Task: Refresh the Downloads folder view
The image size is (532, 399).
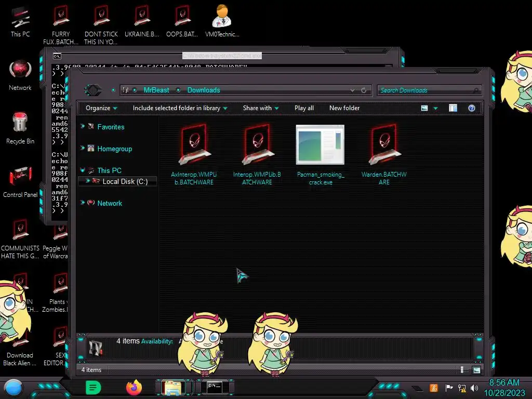Action: point(364,90)
